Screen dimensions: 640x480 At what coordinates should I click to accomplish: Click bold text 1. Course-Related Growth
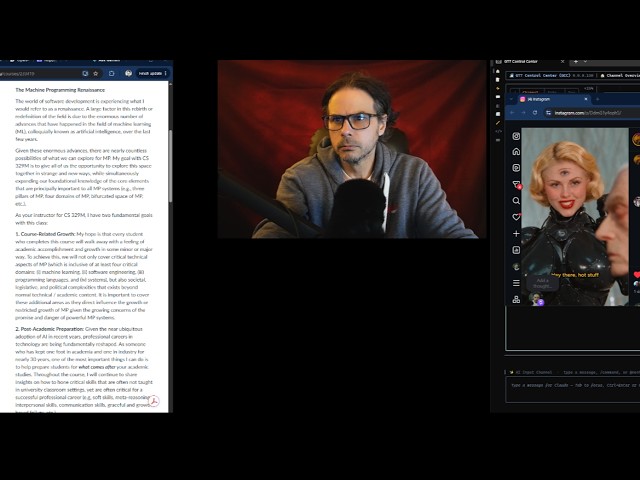pos(45,234)
